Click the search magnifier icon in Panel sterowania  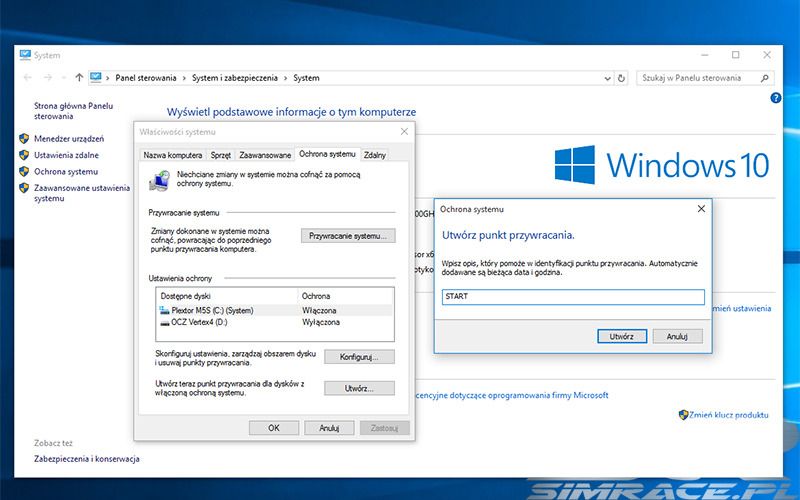[x=765, y=77]
